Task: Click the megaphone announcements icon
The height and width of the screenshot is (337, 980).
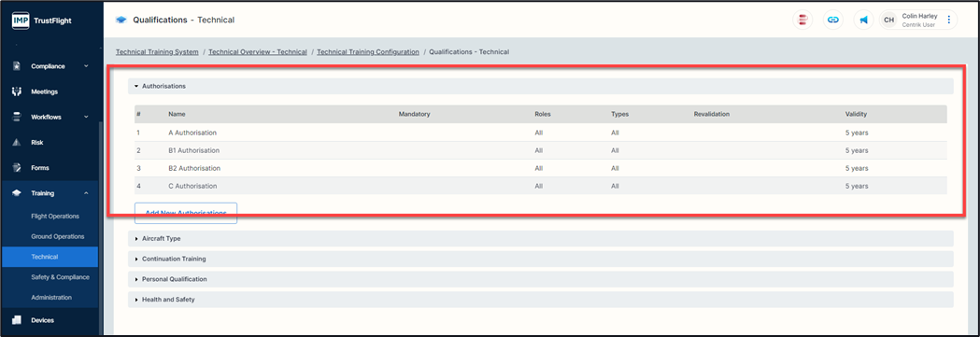Action: 864,20
